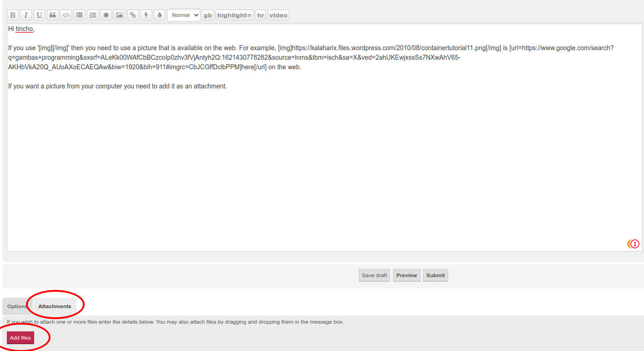Click the flash lightning bolt icon
The image size is (644, 351).
coord(146,15)
